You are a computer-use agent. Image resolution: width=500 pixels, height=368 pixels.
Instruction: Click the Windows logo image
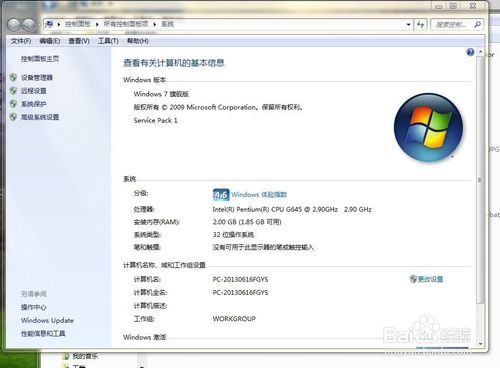[x=428, y=127]
